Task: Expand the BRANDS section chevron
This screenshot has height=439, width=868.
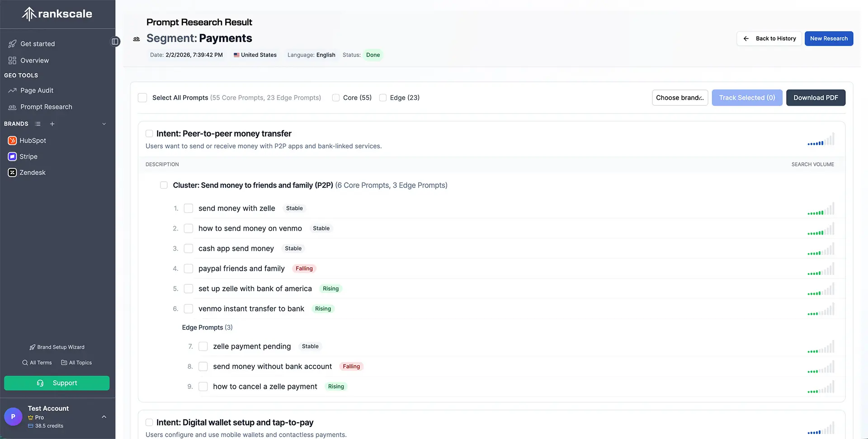Action: pyautogui.click(x=104, y=123)
